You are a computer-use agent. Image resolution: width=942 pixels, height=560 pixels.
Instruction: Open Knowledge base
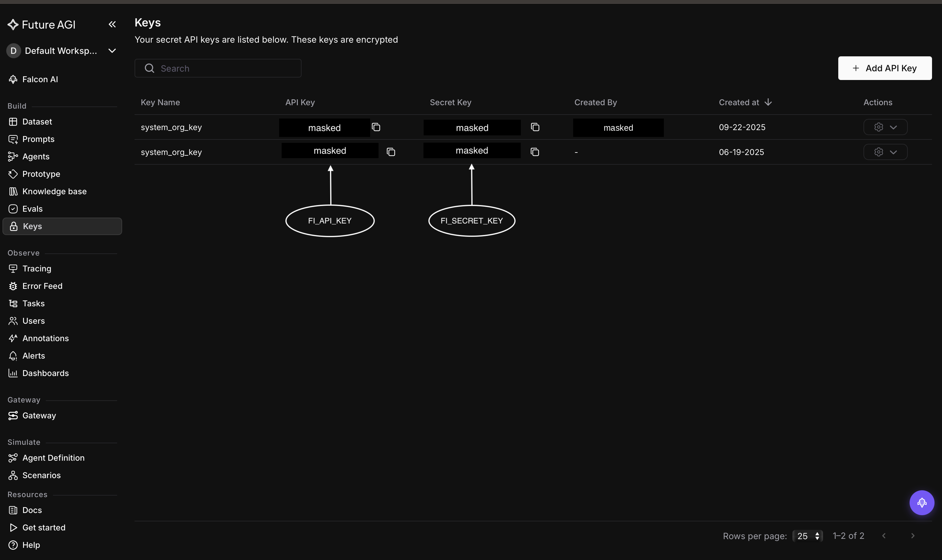coord(54,191)
